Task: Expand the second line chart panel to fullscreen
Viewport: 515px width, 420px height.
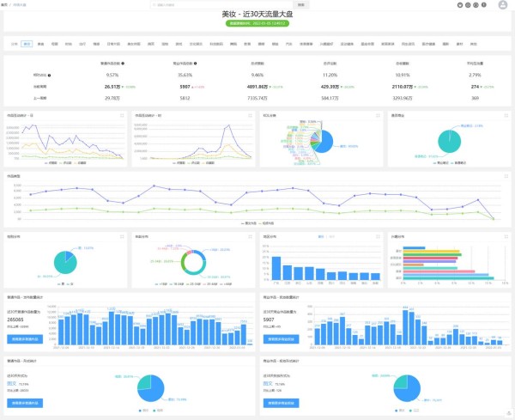Action: click(250, 115)
